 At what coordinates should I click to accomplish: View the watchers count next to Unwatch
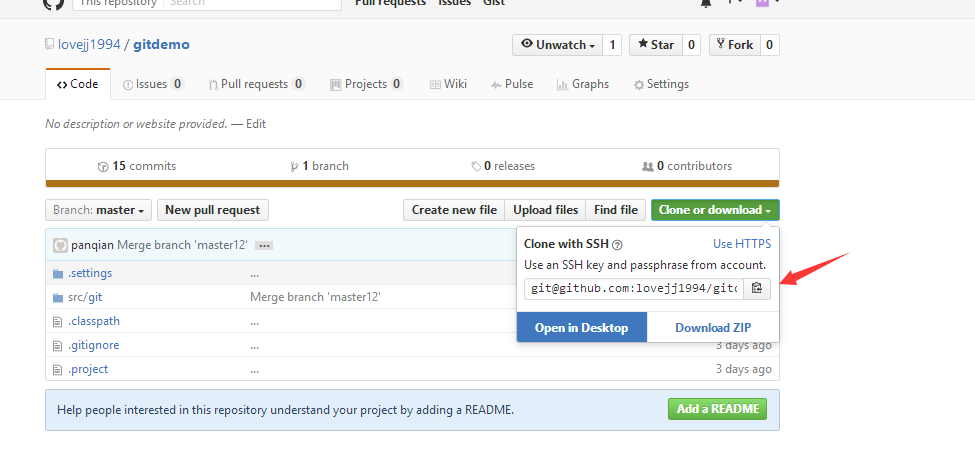(612, 45)
